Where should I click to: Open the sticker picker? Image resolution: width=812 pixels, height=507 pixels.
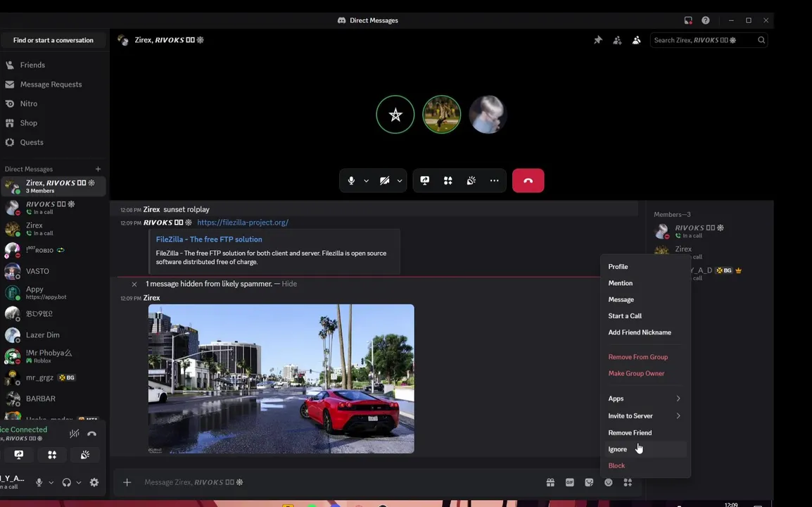589,482
